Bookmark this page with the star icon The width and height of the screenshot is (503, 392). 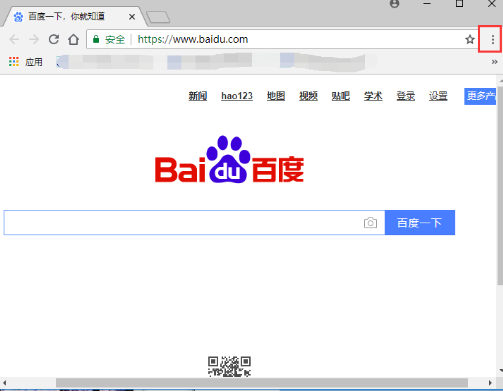tap(470, 39)
